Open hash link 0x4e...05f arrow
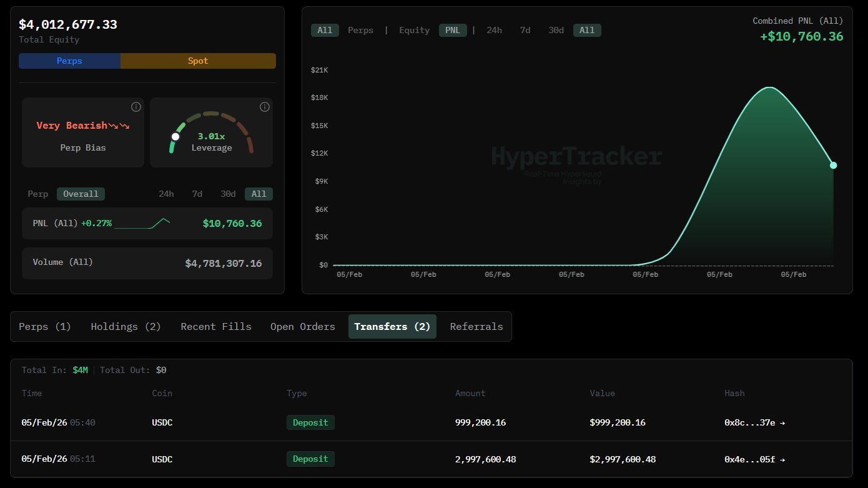 [x=782, y=459]
